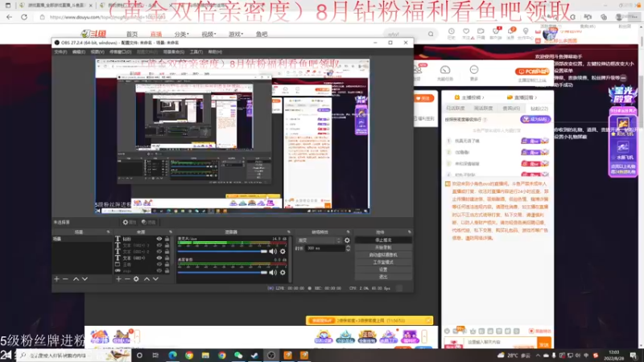
Task: Toggle lock on 钻粉 source
Action: [x=167, y=239]
